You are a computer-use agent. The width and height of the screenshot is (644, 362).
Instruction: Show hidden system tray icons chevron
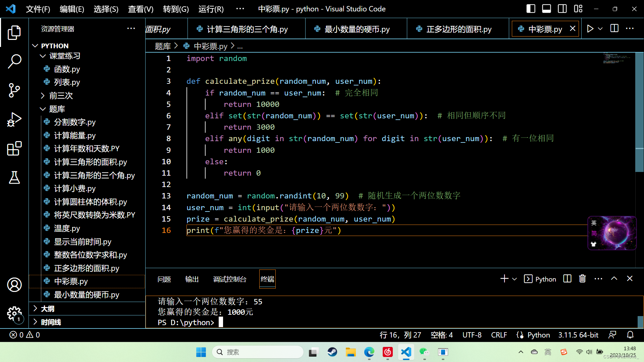coord(521,352)
